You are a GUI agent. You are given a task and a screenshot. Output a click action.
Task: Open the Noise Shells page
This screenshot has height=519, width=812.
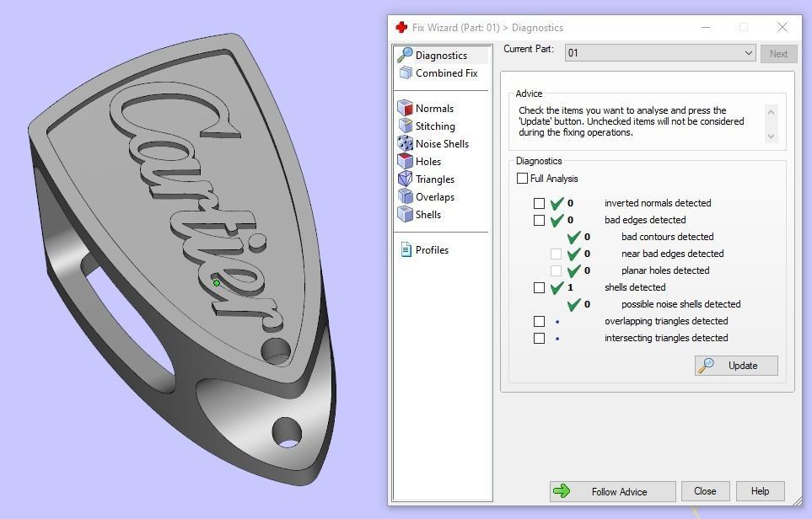pyautogui.click(x=442, y=143)
